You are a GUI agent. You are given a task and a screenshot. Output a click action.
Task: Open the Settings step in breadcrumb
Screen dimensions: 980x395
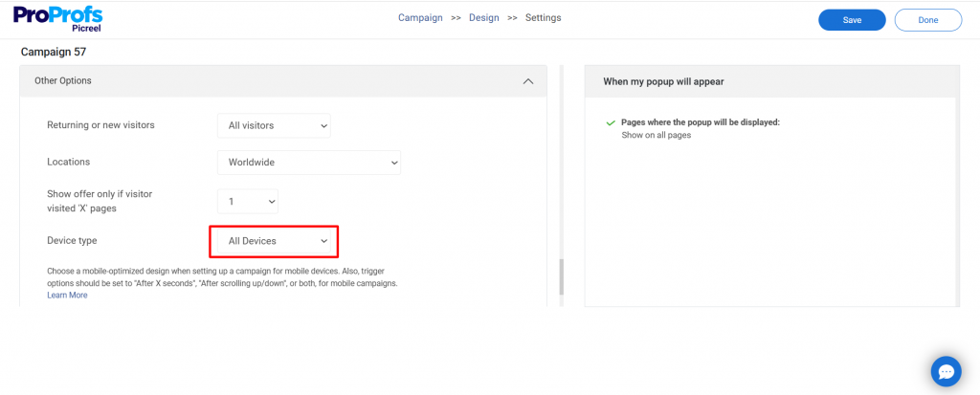(544, 18)
